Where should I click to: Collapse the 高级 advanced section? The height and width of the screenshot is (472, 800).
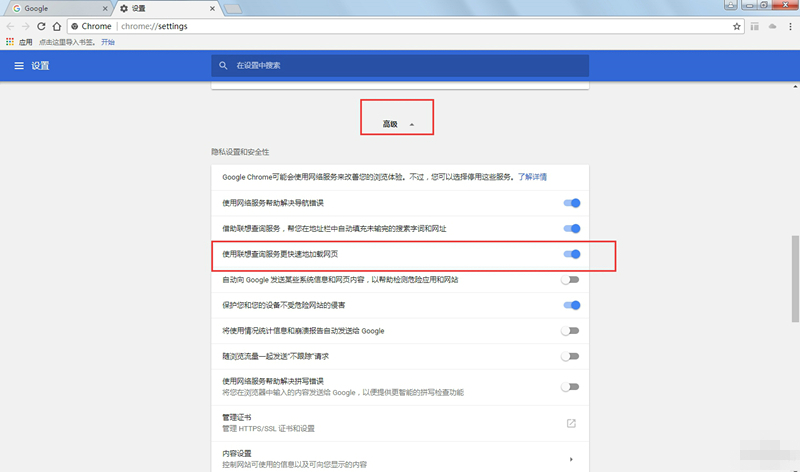398,124
